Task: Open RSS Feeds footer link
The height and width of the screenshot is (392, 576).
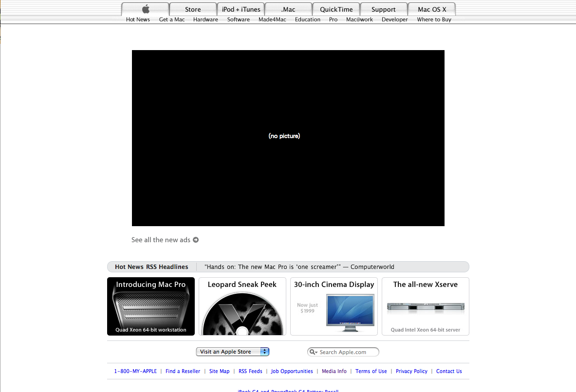Action: click(x=250, y=371)
